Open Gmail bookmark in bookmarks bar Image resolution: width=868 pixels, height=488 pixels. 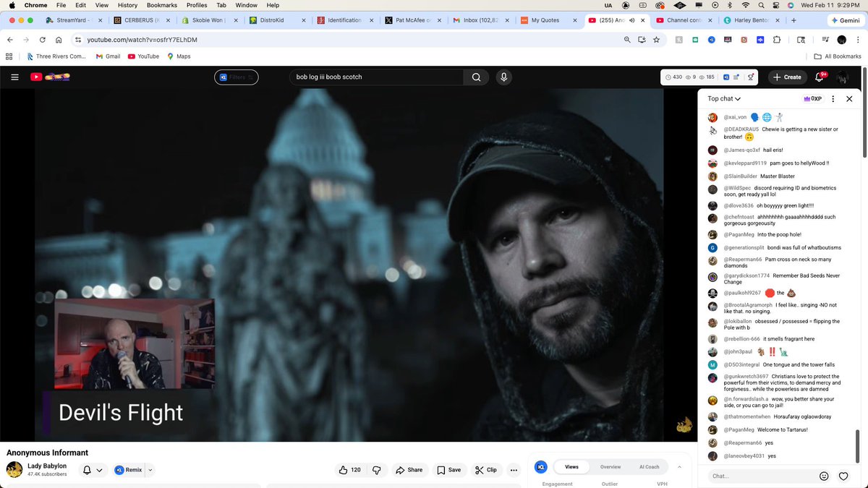click(107, 56)
